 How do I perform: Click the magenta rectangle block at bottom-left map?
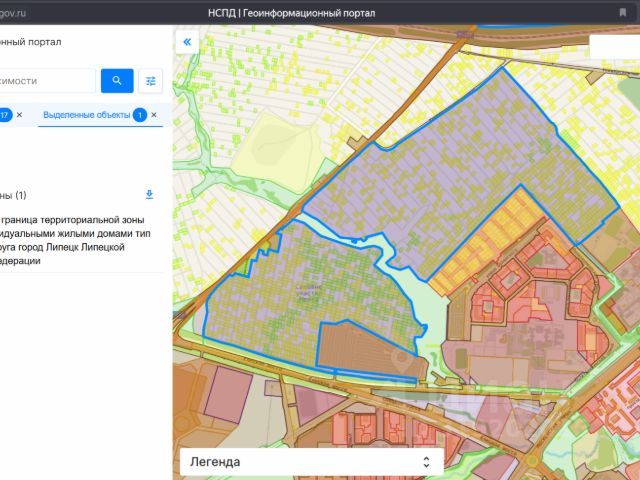(229, 394)
